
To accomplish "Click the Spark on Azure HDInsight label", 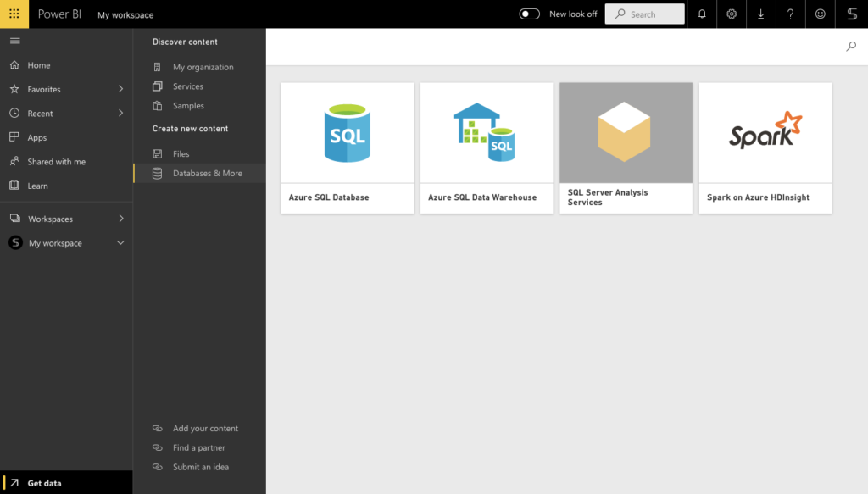I will click(758, 197).
